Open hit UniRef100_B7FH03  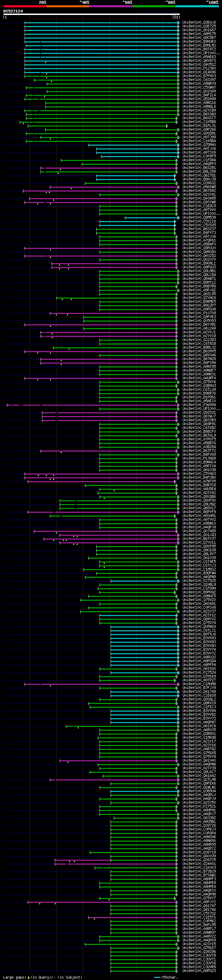199,76
